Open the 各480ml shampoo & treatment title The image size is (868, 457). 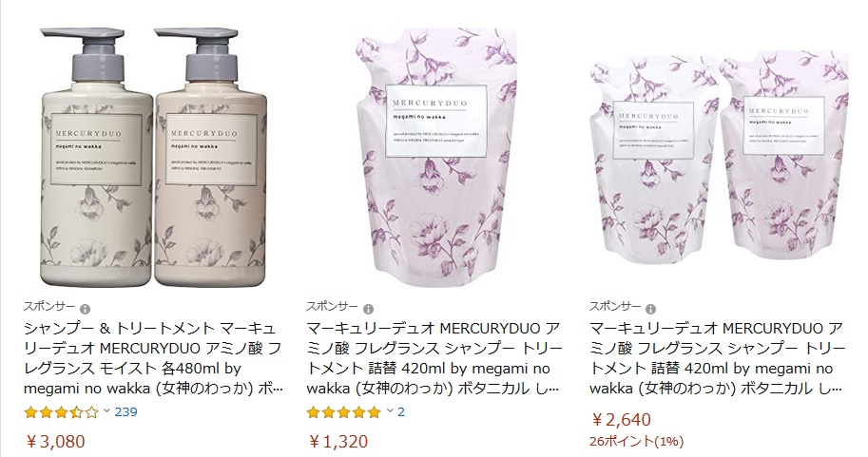click(x=153, y=358)
